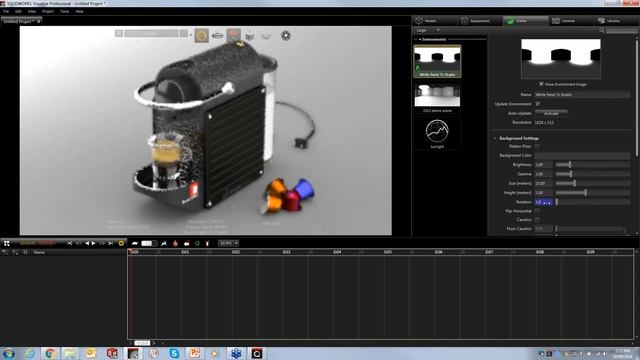Click the Size (meters) slider
Viewport: 640px width, 360px height.
[593, 183]
